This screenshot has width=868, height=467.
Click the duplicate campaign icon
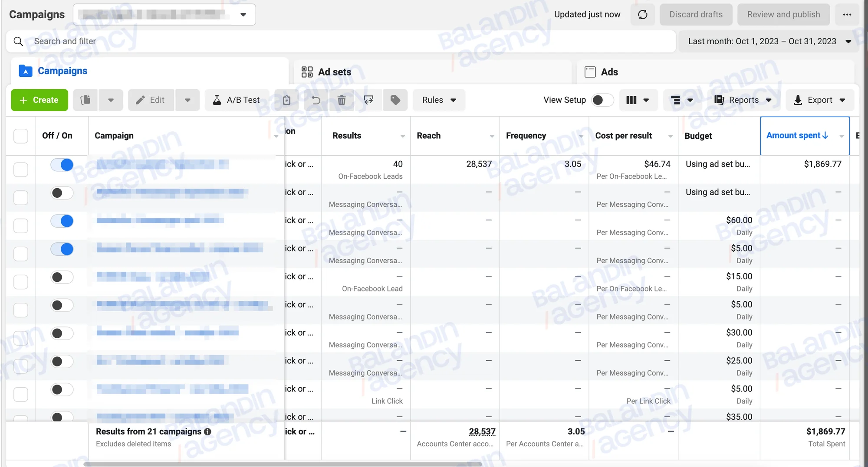pyautogui.click(x=85, y=100)
